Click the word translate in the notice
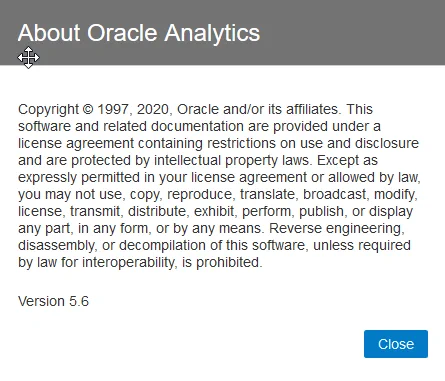Viewport: 445px width, 381px height. (x=268, y=194)
